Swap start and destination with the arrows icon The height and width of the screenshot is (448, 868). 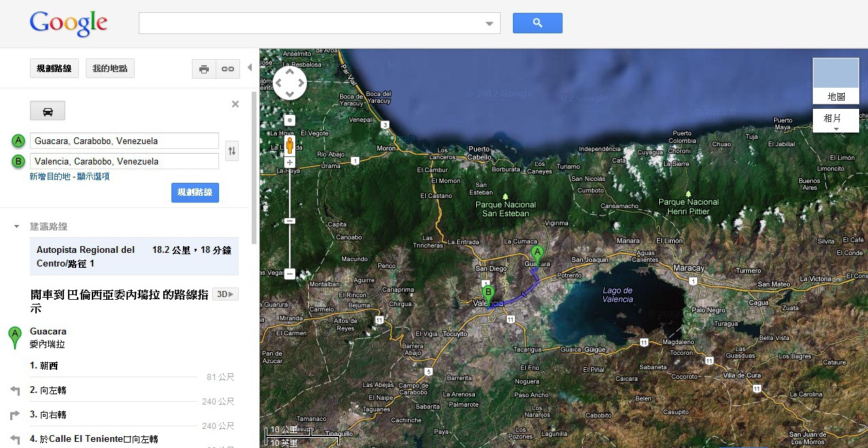click(232, 151)
